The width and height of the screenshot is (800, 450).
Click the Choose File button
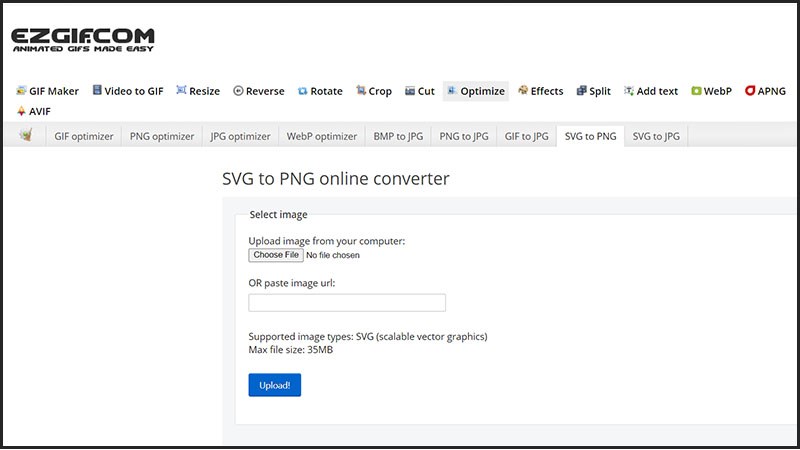276,255
